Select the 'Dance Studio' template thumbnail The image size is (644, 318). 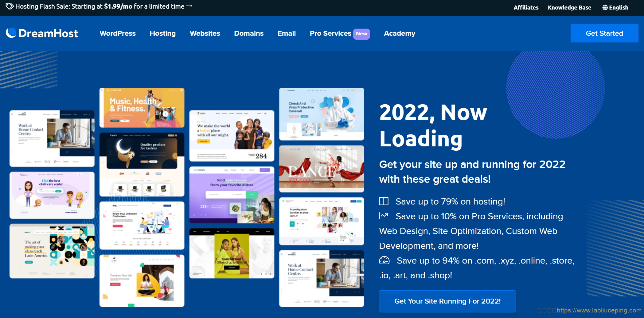click(x=322, y=169)
